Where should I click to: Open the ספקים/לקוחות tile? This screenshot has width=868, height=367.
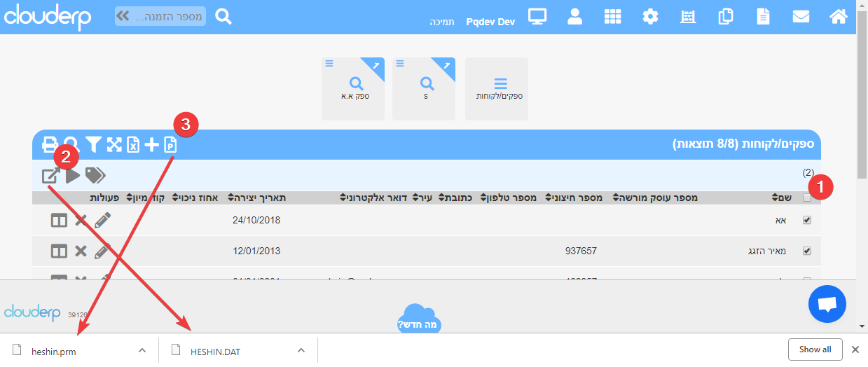[497, 89]
